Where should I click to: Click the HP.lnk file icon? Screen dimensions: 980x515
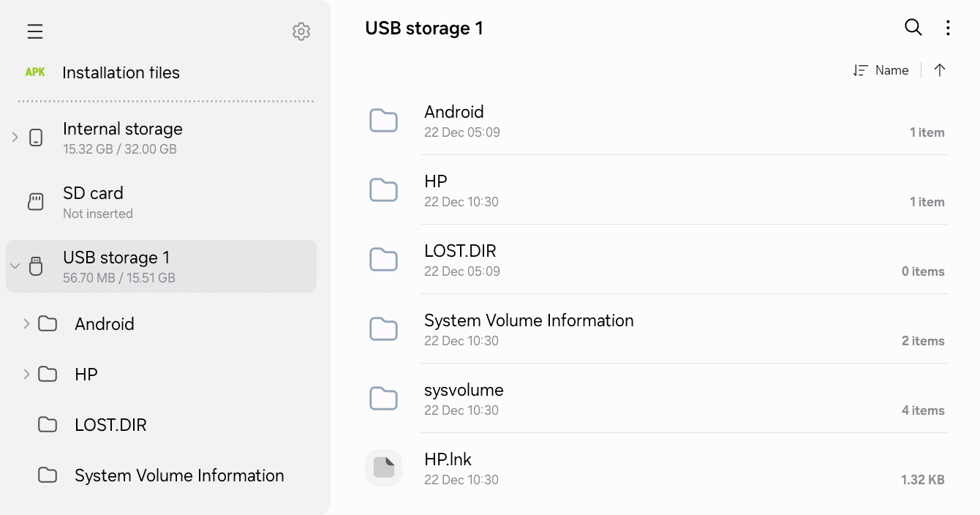click(383, 468)
